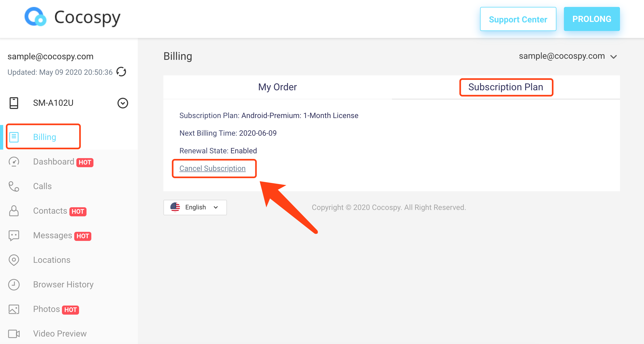Click the Contacts person icon
Image resolution: width=644 pixels, height=344 pixels.
14,211
